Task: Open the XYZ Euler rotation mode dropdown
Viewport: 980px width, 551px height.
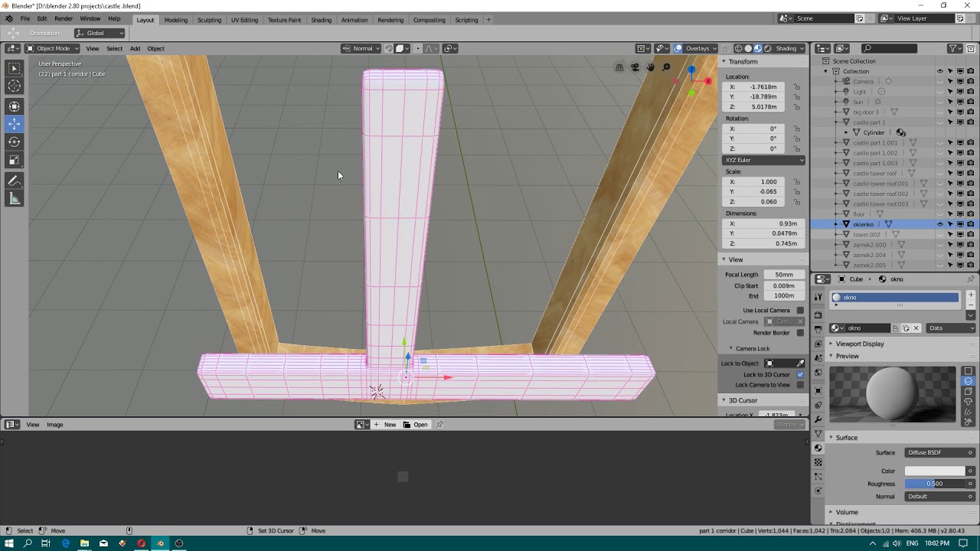Action: click(764, 160)
